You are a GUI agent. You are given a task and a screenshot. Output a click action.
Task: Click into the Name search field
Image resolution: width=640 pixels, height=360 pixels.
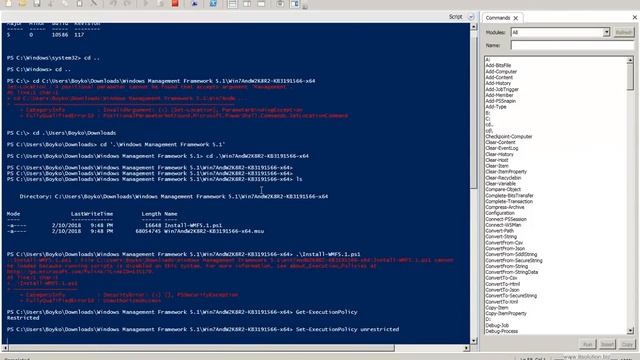click(x=572, y=45)
